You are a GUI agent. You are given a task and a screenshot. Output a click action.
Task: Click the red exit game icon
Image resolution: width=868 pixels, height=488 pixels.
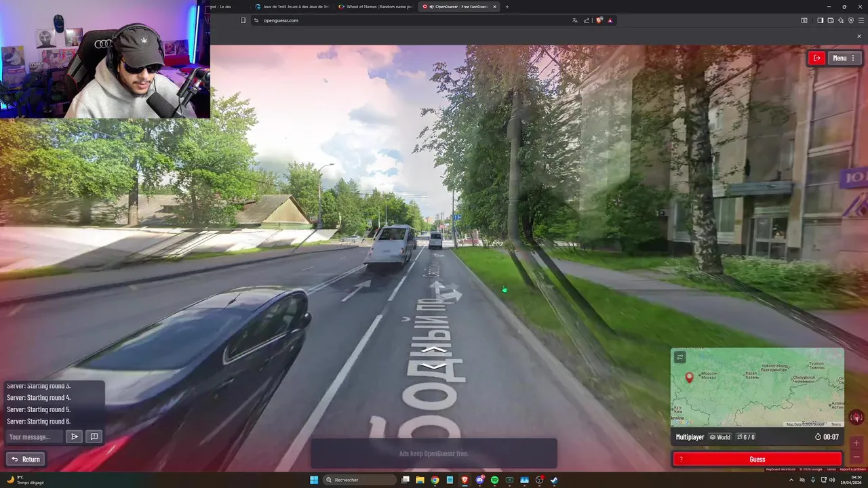tap(817, 58)
